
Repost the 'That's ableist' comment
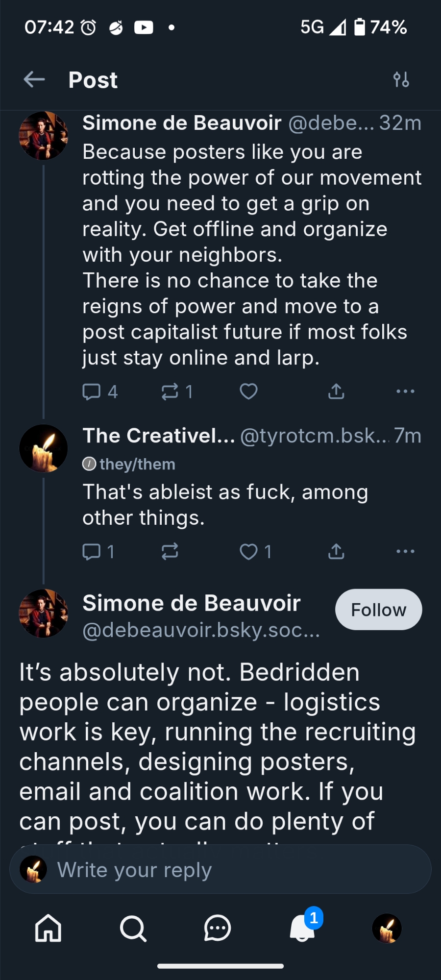[170, 552]
